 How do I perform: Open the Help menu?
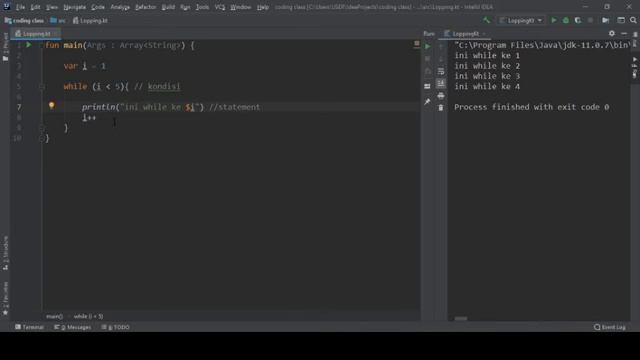[x=263, y=7]
